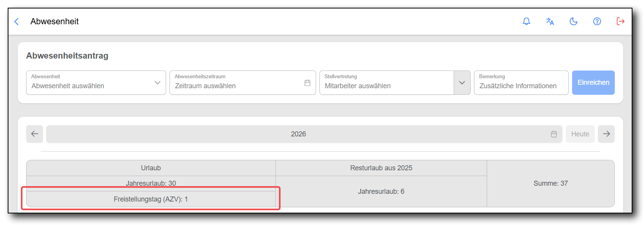Click the Abwesenheitszeitraum date range field
This screenshot has height=225, width=644.
tap(243, 82)
